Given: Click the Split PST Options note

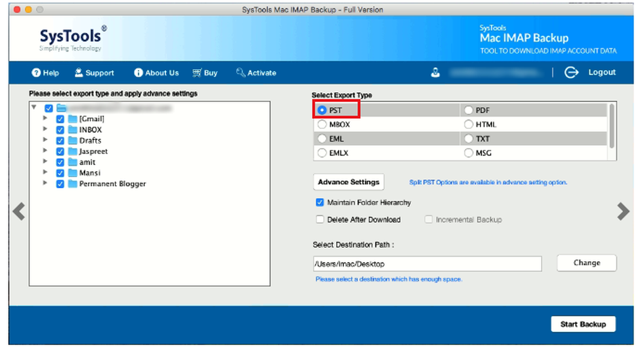Looking at the screenshot, I should 488,182.
